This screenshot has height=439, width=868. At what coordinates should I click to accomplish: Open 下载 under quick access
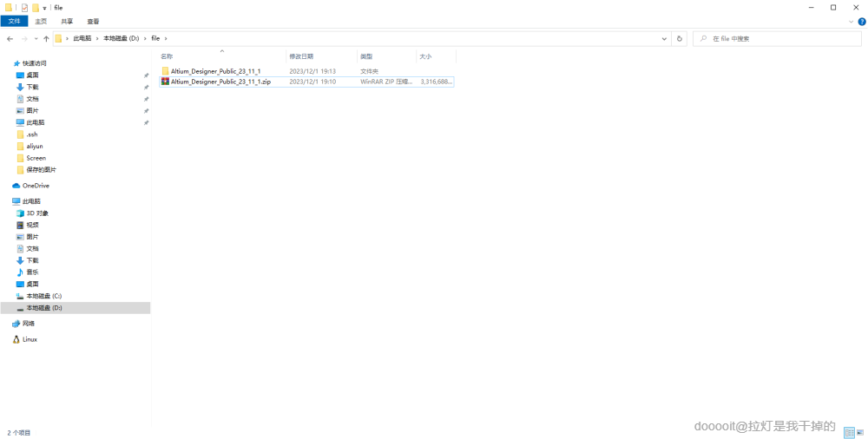(33, 87)
